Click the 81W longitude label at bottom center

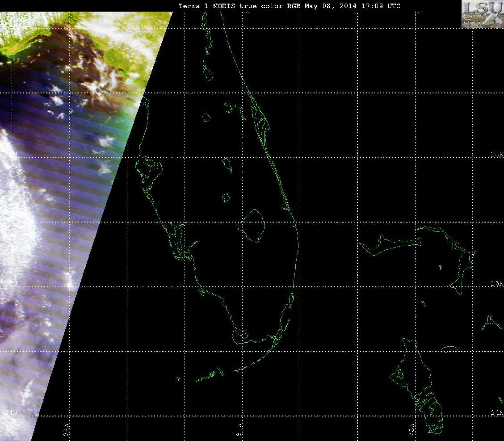[x=239, y=430]
